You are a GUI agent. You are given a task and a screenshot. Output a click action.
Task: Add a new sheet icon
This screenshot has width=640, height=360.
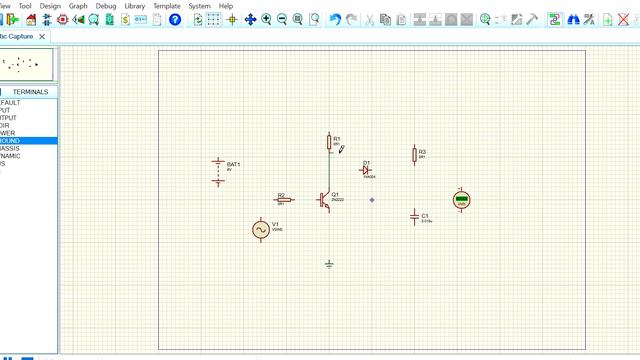pos(607,19)
